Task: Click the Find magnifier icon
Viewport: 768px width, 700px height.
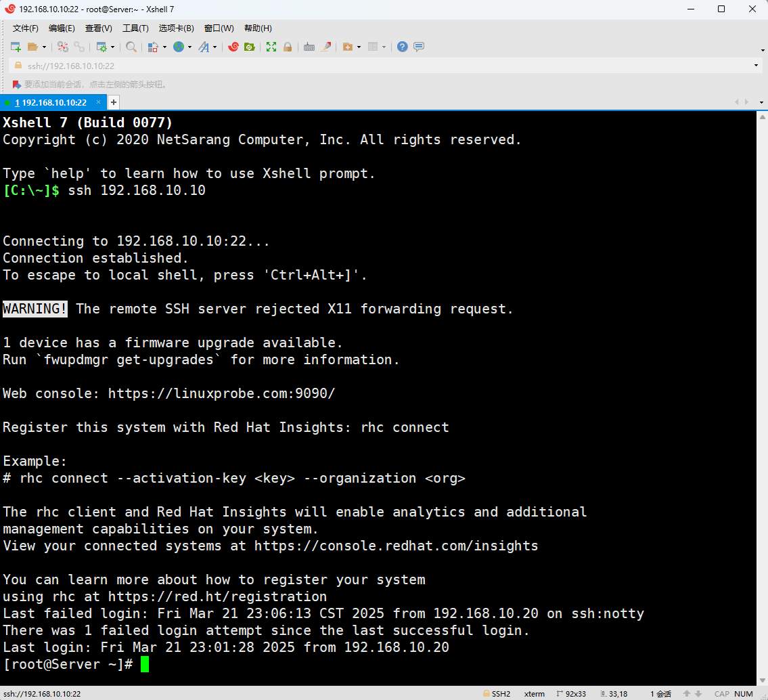Action: click(x=131, y=47)
